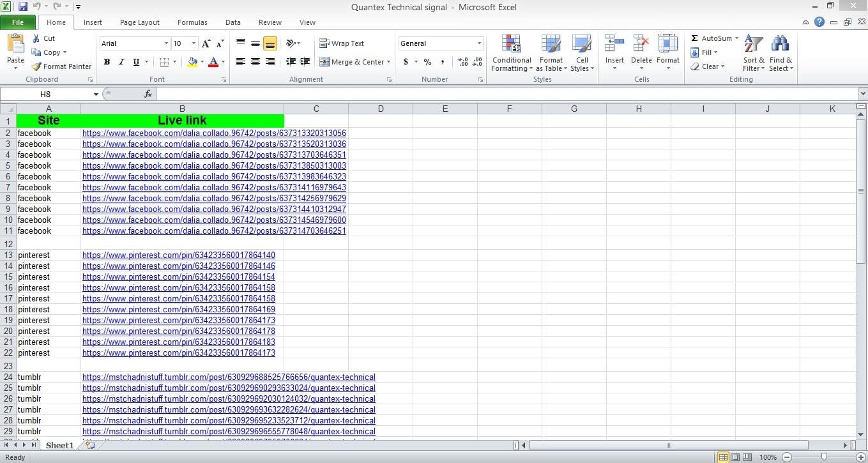Click Find & Select binoculars icon
Viewport: 868px width, 463px height.
pos(780,45)
